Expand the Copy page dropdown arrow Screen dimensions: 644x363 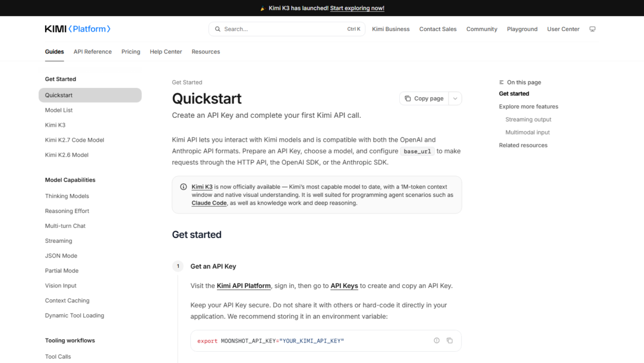(455, 98)
